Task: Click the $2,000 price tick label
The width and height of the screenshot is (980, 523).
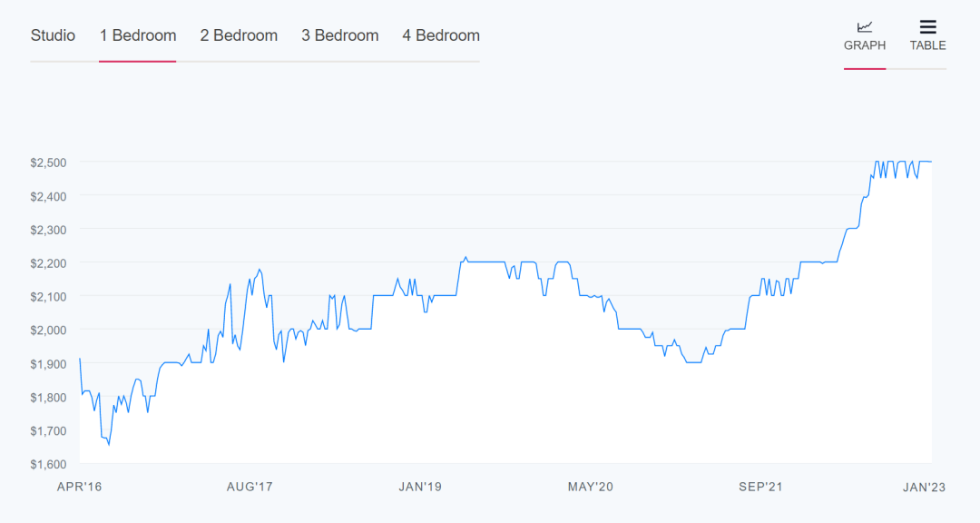Action: tap(47, 331)
